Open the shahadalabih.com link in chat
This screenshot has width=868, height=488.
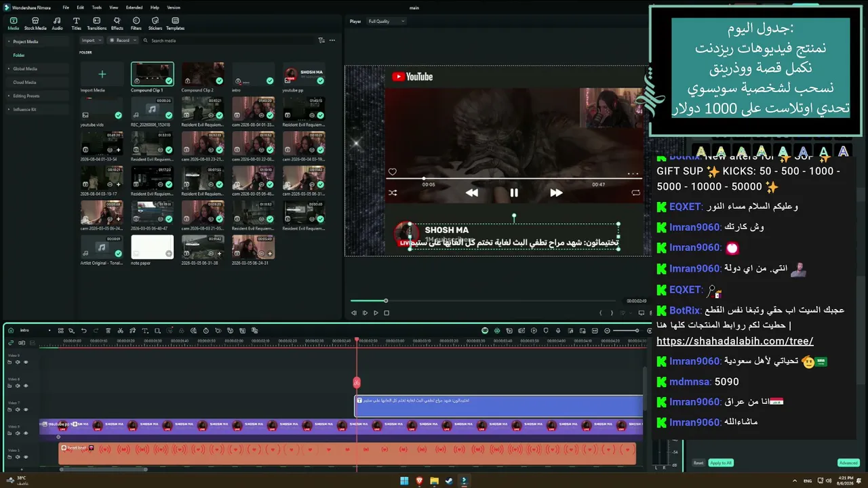tap(735, 341)
